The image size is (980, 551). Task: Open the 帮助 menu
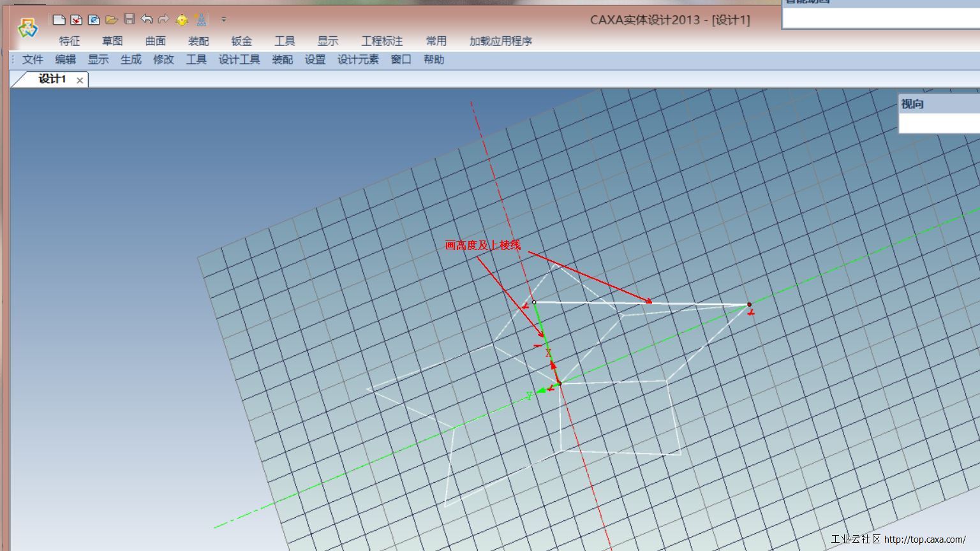pos(434,59)
